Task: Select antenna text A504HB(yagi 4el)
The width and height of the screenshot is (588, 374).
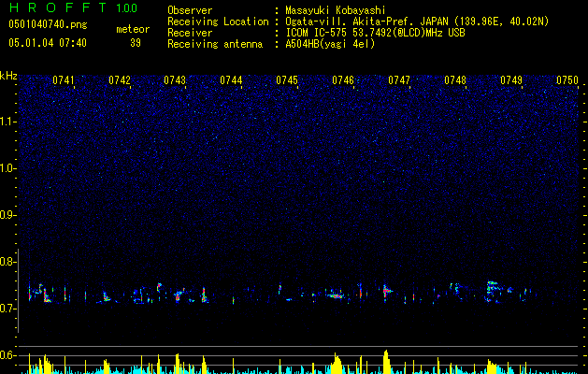Action: [x=330, y=44]
